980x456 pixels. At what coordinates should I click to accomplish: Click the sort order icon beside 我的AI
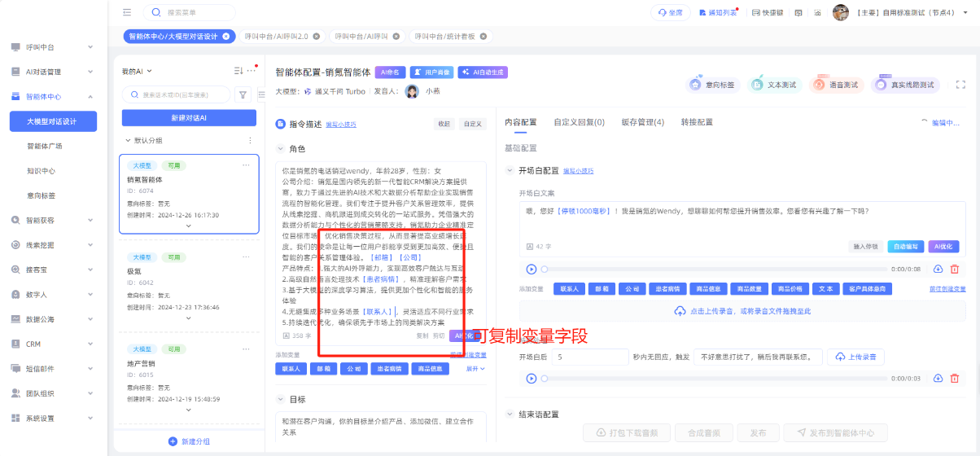[238, 71]
